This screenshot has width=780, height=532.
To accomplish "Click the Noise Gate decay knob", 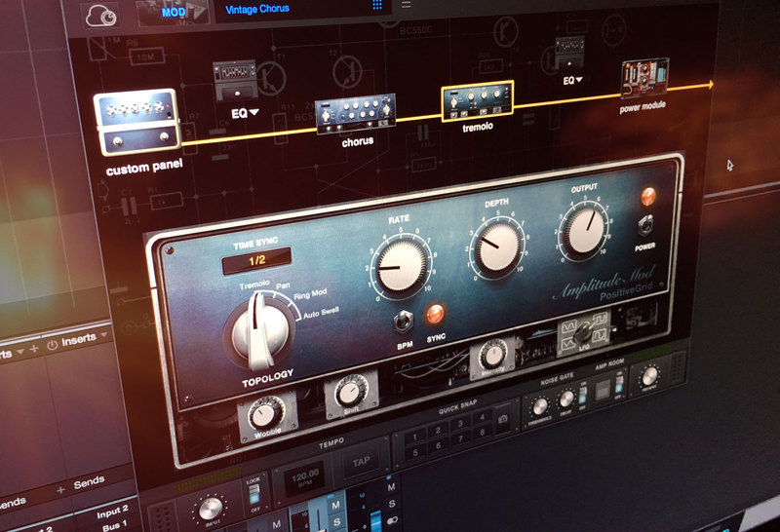I will pyautogui.click(x=566, y=399).
